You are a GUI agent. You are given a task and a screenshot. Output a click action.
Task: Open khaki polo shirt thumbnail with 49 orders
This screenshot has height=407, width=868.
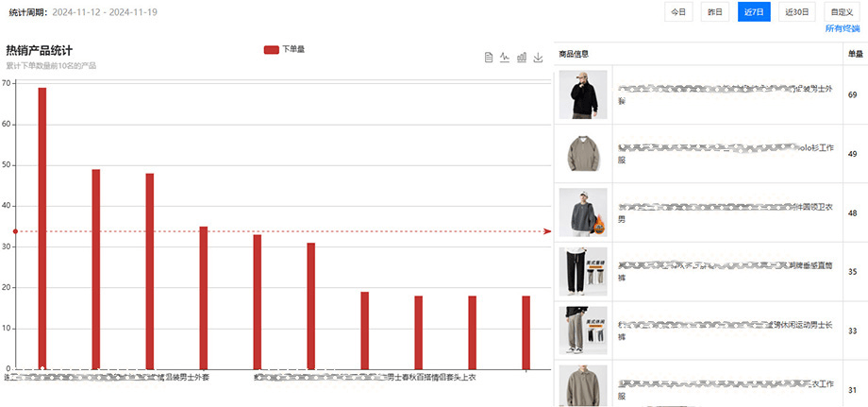(x=583, y=153)
